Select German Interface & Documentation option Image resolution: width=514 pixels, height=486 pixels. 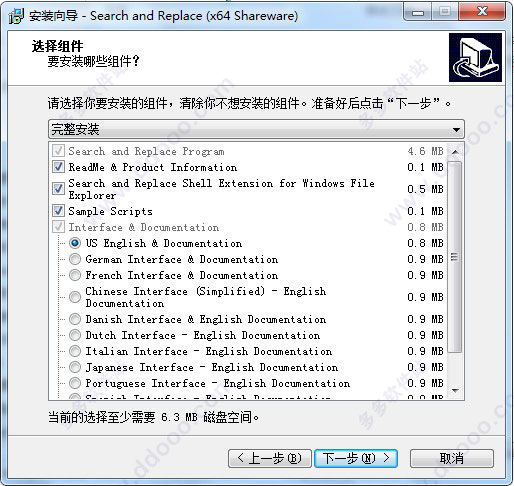point(75,259)
